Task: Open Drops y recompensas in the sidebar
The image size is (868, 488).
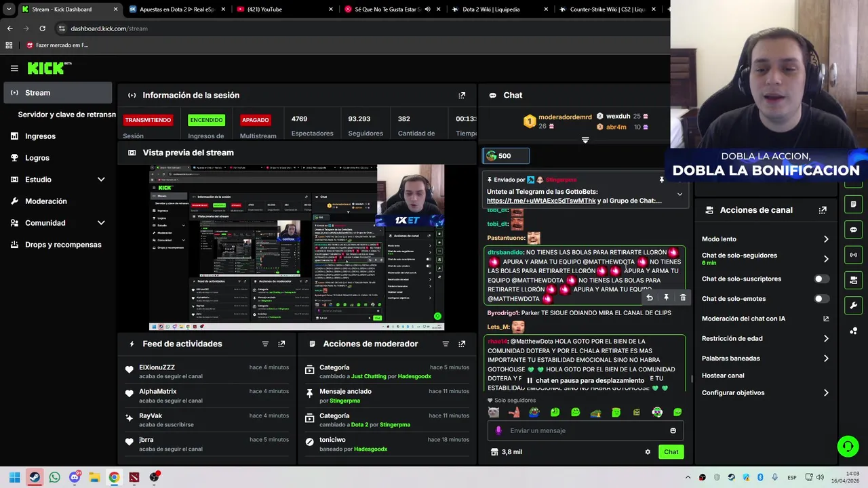Action: click(58, 245)
